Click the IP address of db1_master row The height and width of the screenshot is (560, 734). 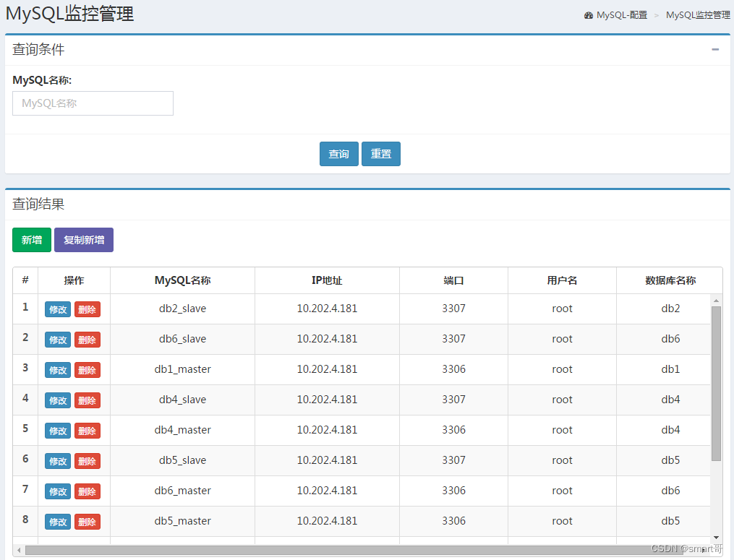pyautogui.click(x=327, y=369)
